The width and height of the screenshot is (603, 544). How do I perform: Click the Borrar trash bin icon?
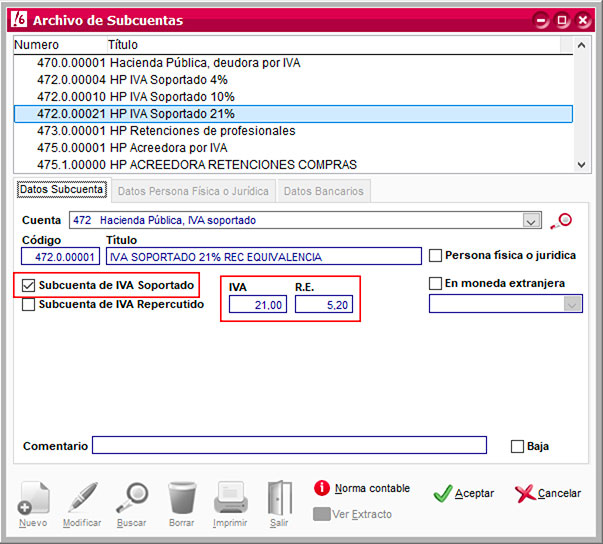pyautogui.click(x=182, y=497)
